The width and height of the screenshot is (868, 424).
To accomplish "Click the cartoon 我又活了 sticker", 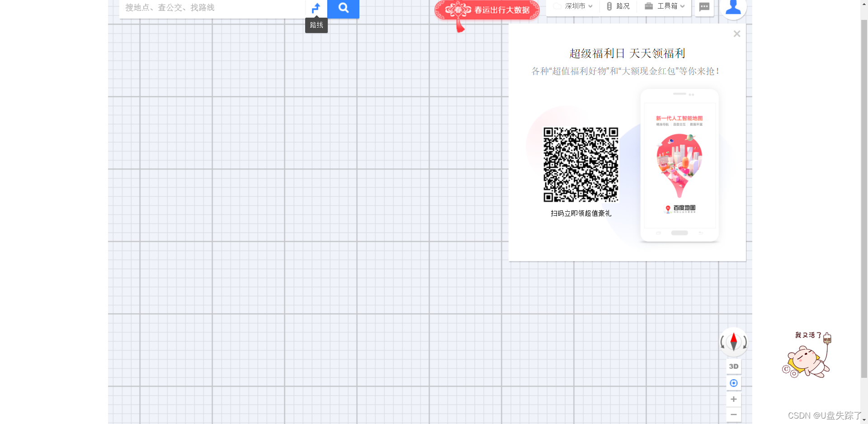I will point(808,355).
